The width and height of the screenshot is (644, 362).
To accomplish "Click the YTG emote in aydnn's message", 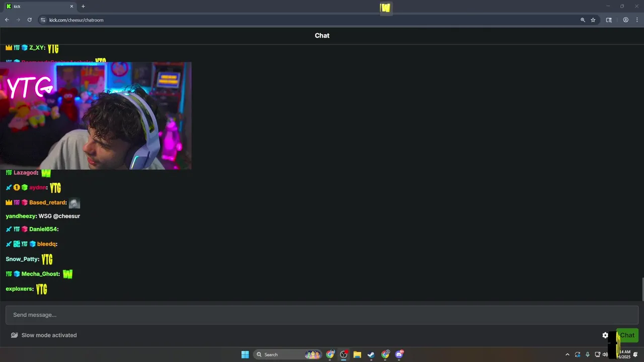I will click(55, 188).
